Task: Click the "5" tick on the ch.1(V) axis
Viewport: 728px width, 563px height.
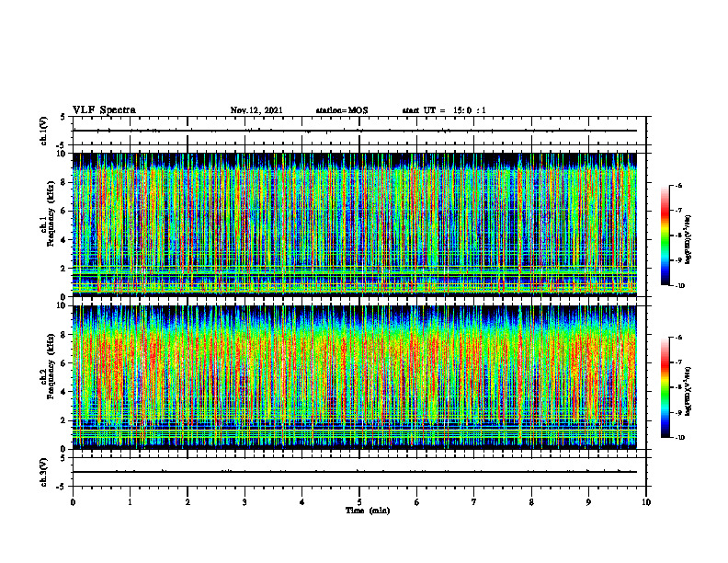Action: (63, 117)
